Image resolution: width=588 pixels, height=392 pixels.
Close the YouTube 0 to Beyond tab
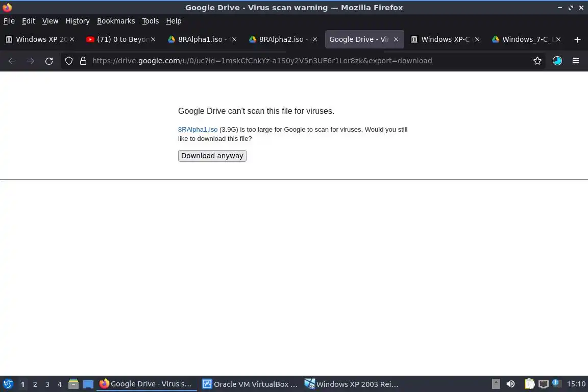coord(153,39)
